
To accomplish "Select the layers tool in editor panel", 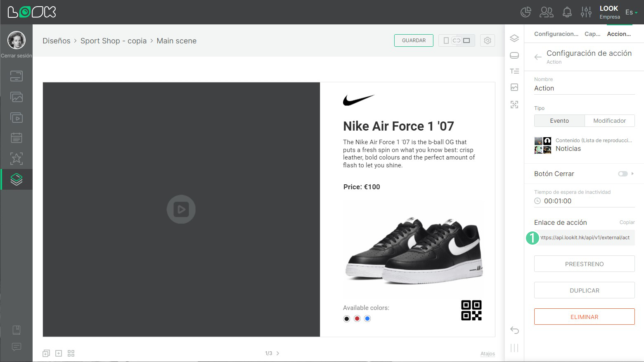I will pos(514,38).
